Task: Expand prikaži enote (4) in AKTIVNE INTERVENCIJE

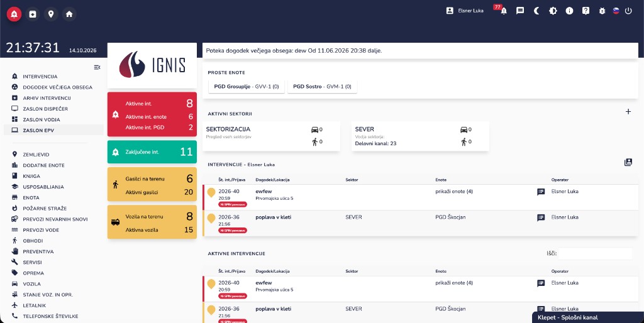Action: (454, 283)
